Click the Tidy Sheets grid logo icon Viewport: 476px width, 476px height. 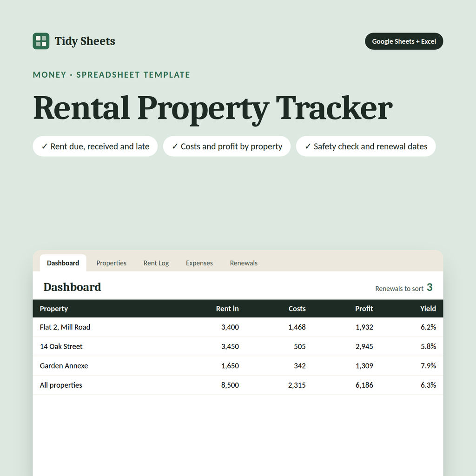click(x=41, y=41)
